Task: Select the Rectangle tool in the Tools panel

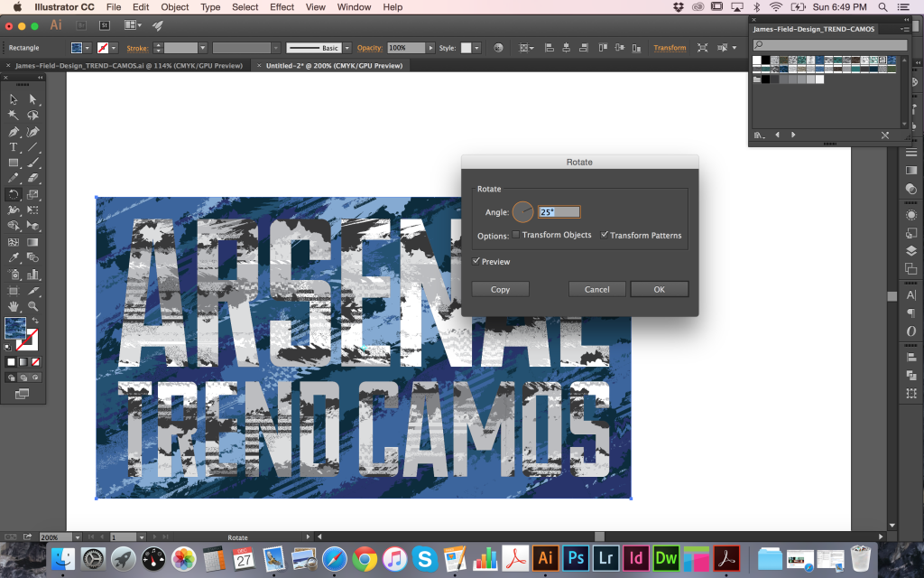Action: click(14, 163)
